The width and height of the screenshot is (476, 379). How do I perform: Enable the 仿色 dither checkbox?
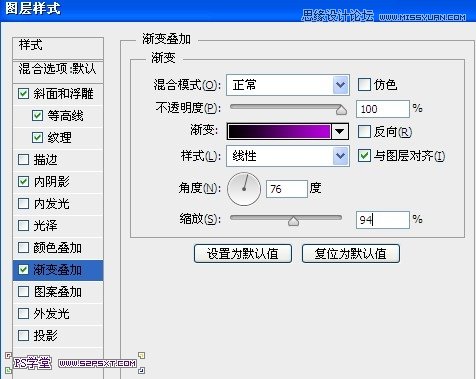click(x=364, y=85)
